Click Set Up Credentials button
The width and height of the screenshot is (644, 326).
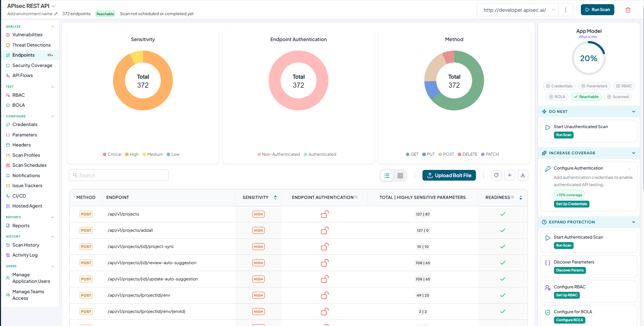pos(572,204)
